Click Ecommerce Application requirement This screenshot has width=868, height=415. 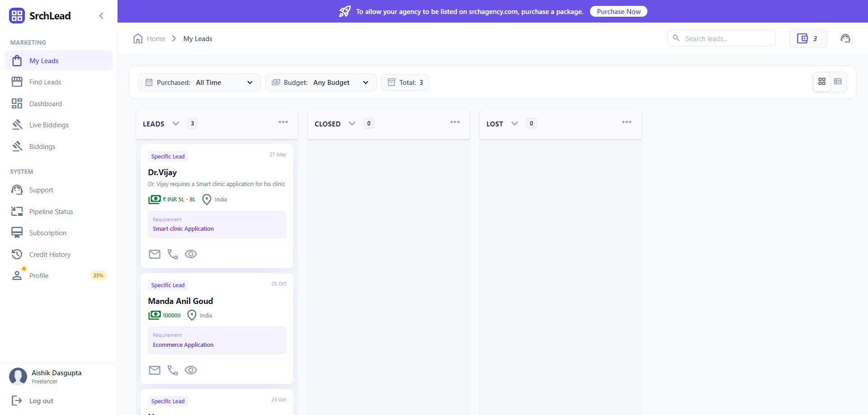tap(183, 345)
